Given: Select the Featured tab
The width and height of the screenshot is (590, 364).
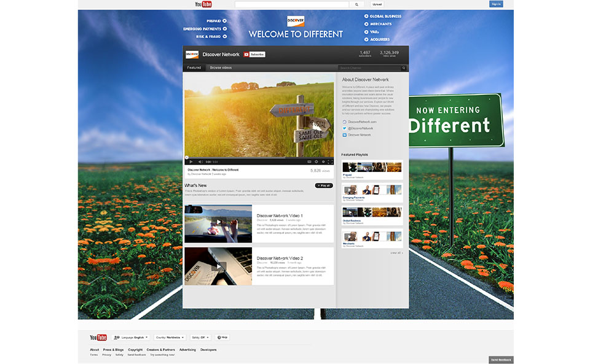Looking at the screenshot, I should (194, 68).
